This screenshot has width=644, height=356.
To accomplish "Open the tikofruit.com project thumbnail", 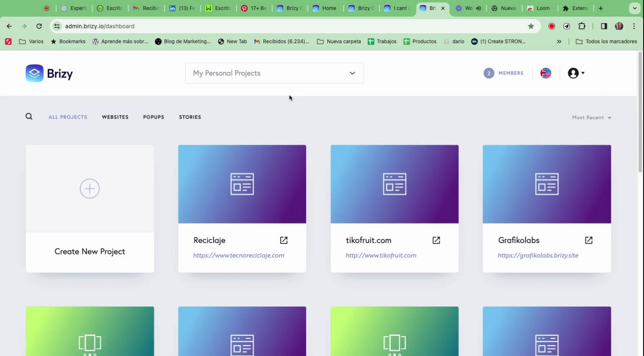I will pyautogui.click(x=394, y=184).
